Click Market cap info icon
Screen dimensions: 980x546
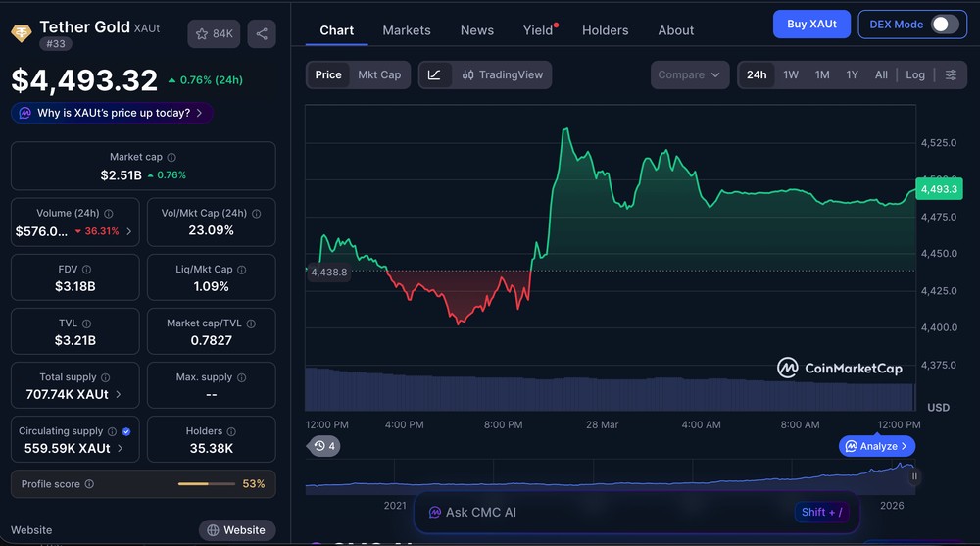point(171,157)
